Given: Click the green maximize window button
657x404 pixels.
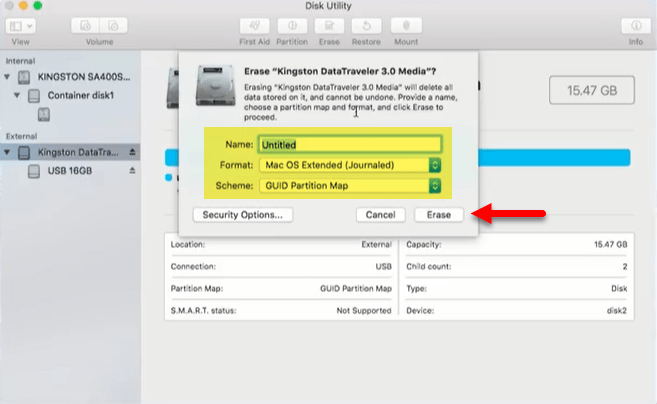Looking at the screenshot, I should [38, 5].
